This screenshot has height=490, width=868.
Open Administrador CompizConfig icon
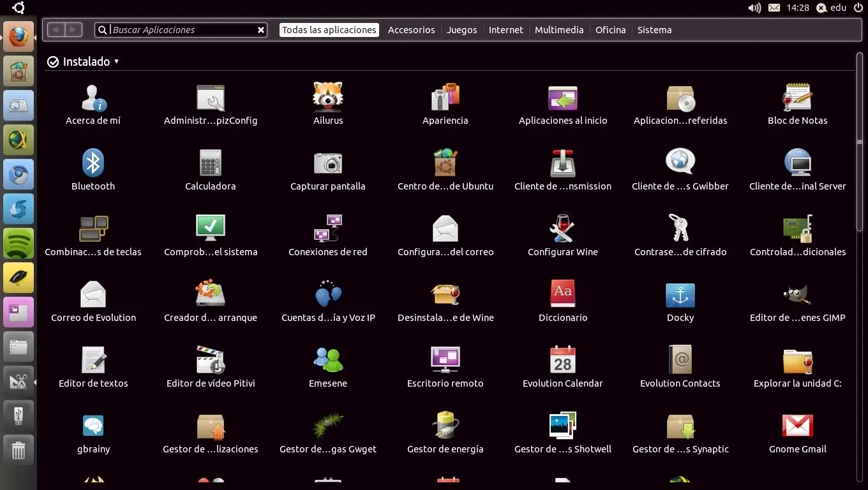(x=211, y=98)
